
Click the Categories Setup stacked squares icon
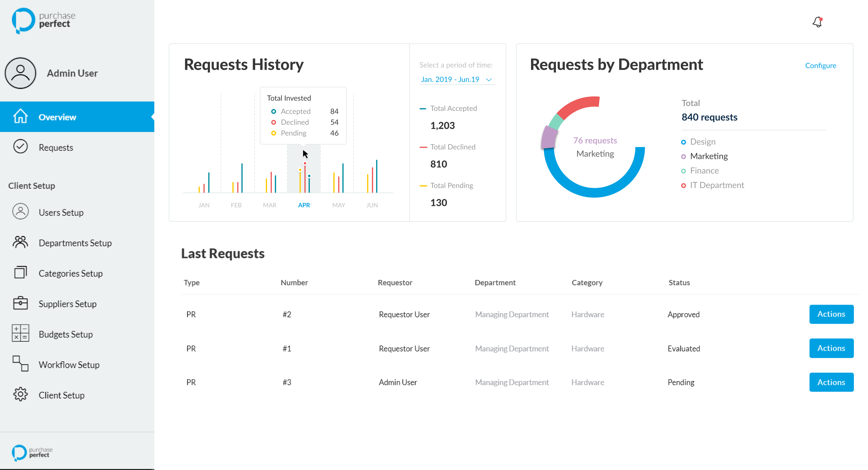click(x=20, y=273)
